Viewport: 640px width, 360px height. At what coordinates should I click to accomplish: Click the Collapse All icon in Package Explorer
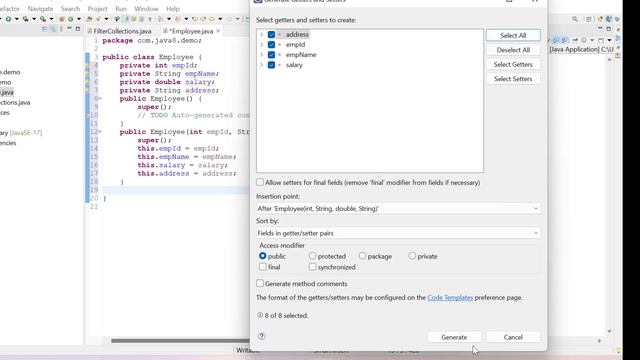point(45,29)
